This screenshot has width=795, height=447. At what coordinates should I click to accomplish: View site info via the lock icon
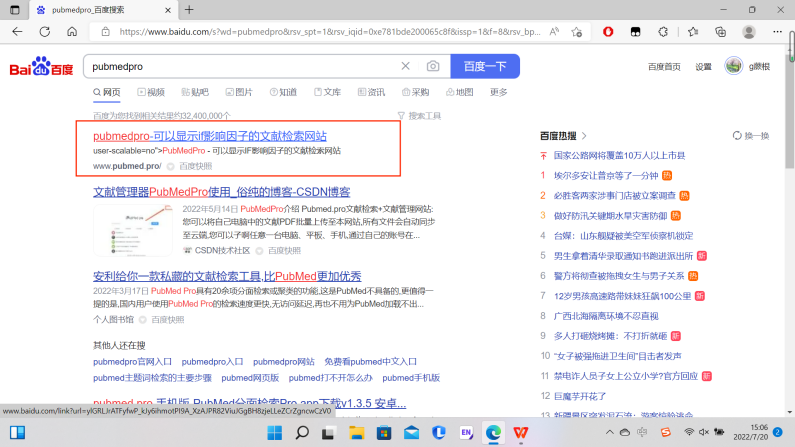point(105,32)
